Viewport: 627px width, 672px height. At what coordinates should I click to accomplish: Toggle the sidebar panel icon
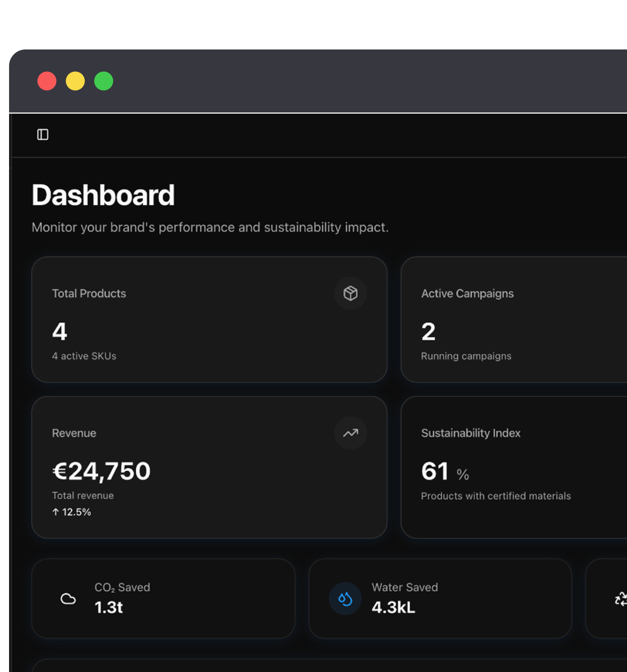tap(43, 134)
